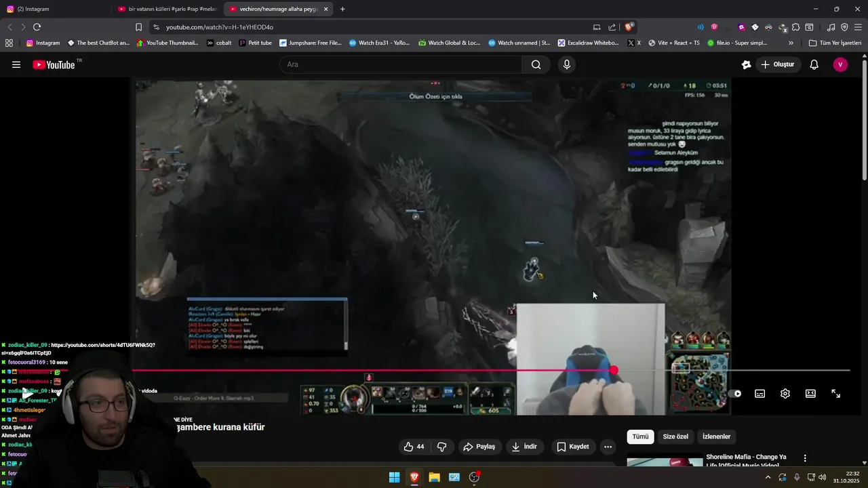This screenshot has height=488, width=868.
Task: Open the account avatar menu
Action: (840, 64)
